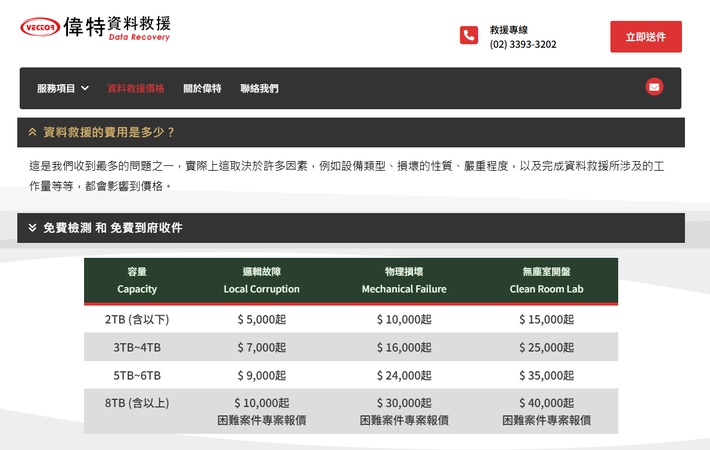Go to 關於偉特 page
Screen dimensions: 710x450
202,88
